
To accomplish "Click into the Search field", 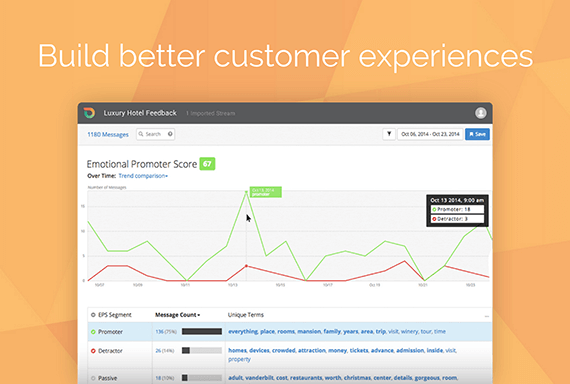I will click(x=155, y=134).
